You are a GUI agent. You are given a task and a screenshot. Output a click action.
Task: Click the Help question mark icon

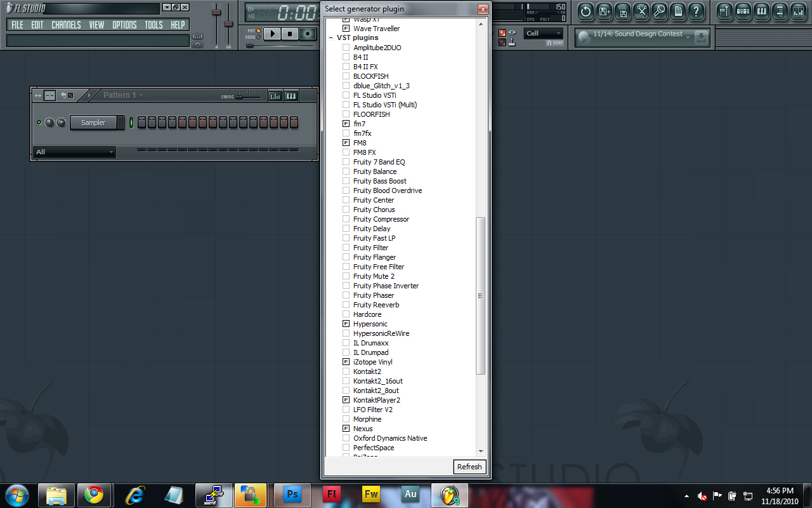click(697, 11)
